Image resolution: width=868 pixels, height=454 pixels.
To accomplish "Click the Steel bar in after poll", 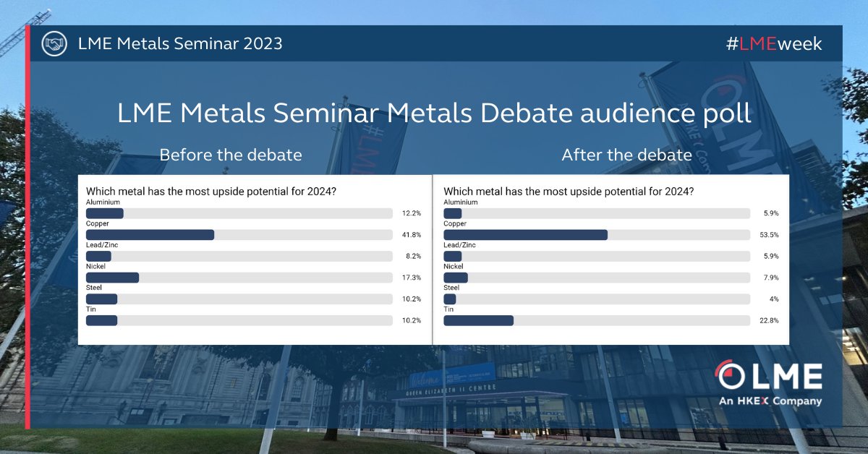I will tap(450, 299).
